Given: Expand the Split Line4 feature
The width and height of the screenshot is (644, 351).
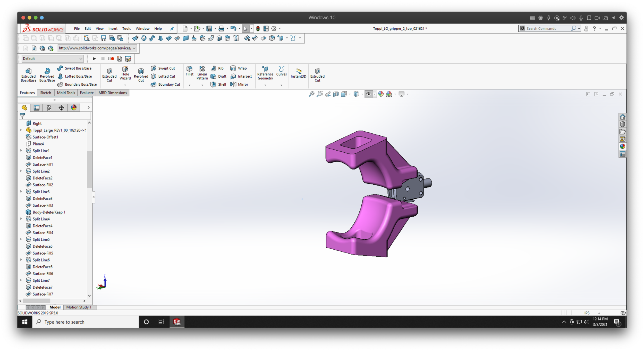Looking at the screenshot, I should (x=21, y=219).
